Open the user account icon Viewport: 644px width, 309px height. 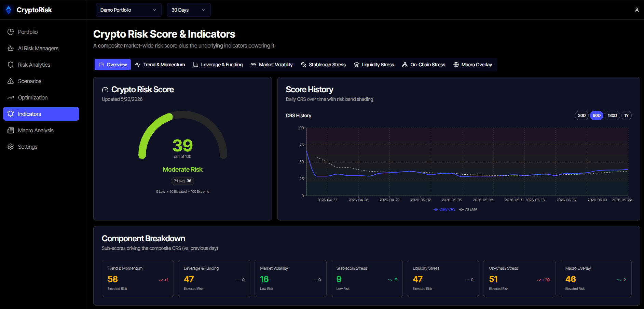tap(637, 10)
